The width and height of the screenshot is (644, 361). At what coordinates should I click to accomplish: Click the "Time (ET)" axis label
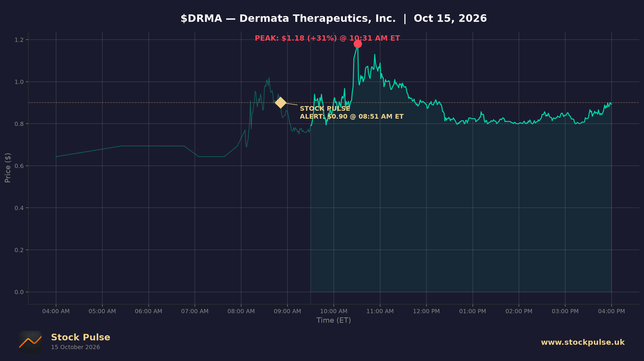(x=334, y=320)
